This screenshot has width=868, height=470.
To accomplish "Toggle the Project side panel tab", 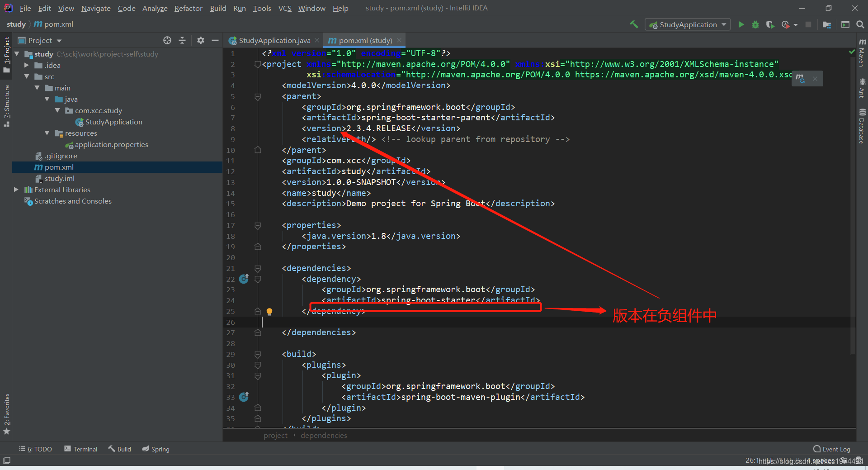I will coord(6,54).
